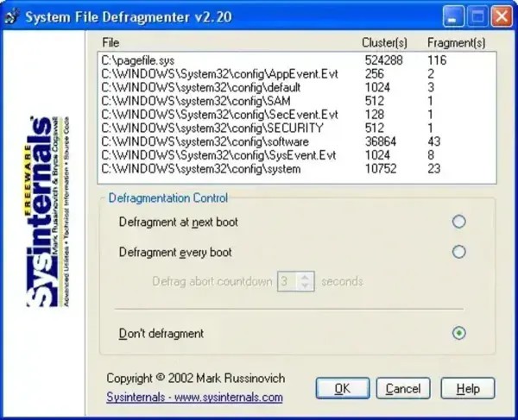Choose the Don't defragment radio button
The height and width of the screenshot is (420, 518).
click(x=458, y=333)
